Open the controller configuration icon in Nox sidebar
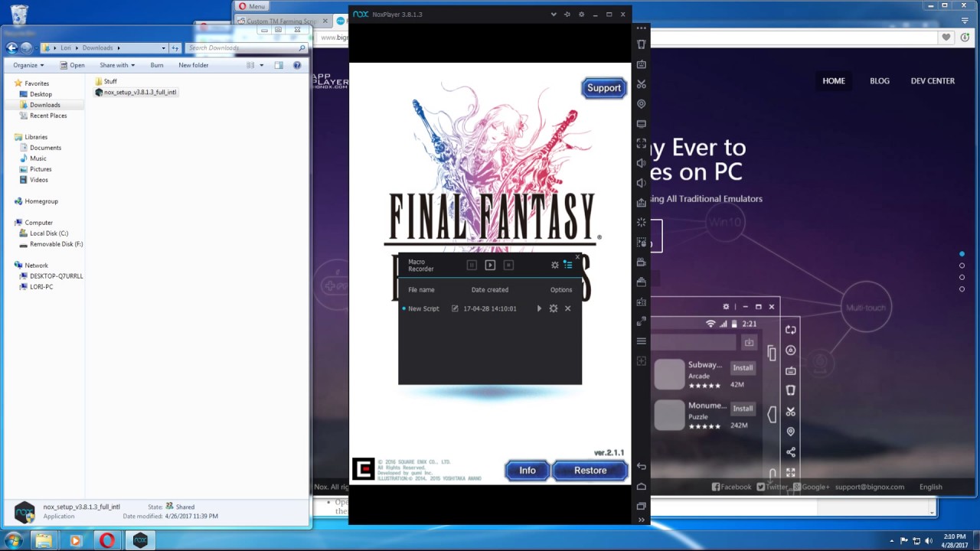 click(x=642, y=302)
